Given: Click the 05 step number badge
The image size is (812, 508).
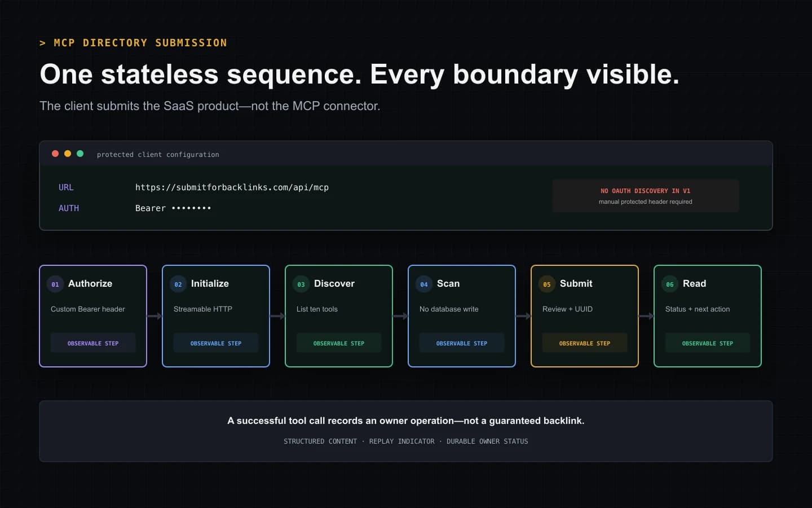Looking at the screenshot, I should tap(547, 284).
